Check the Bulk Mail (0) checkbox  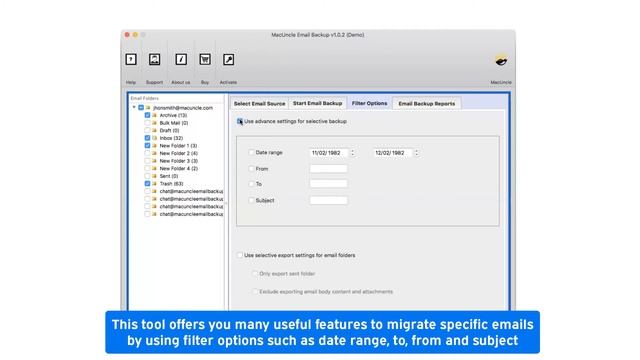pos(147,123)
